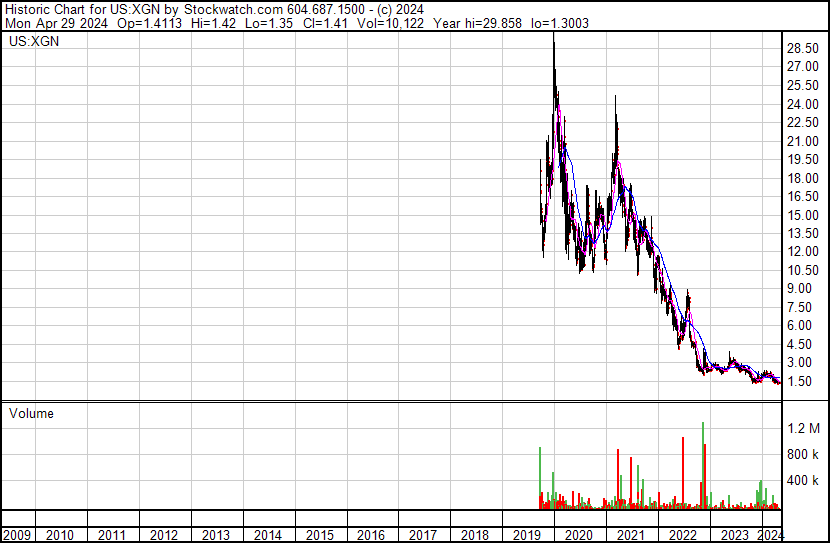Image resolution: width=830 pixels, height=543 pixels.
Task: Click the 28.50 price axis label
Action: [804, 48]
